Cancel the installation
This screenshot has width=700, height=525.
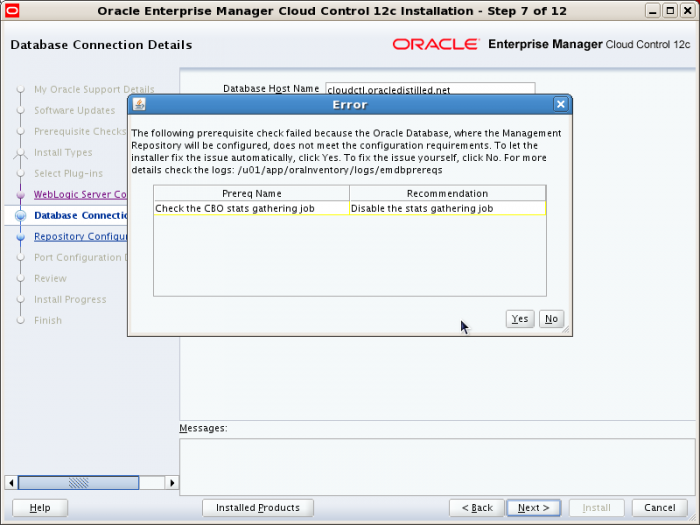click(659, 508)
